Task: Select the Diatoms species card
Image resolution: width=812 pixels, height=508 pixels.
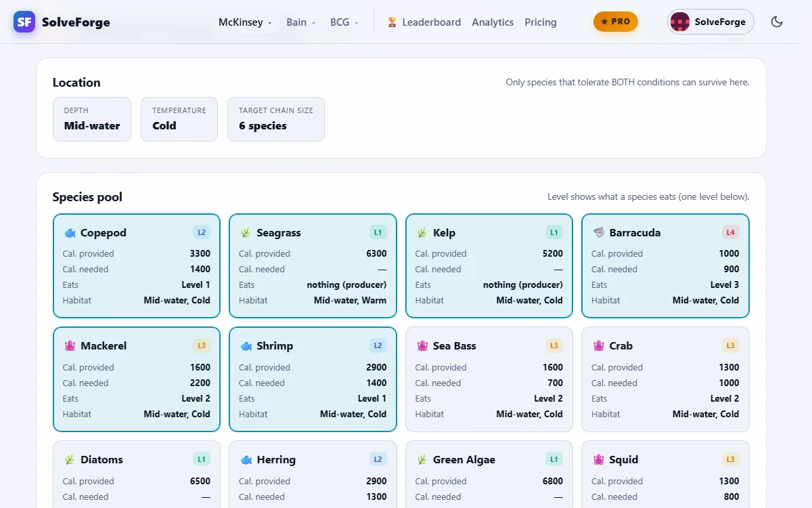Action: tap(137, 474)
